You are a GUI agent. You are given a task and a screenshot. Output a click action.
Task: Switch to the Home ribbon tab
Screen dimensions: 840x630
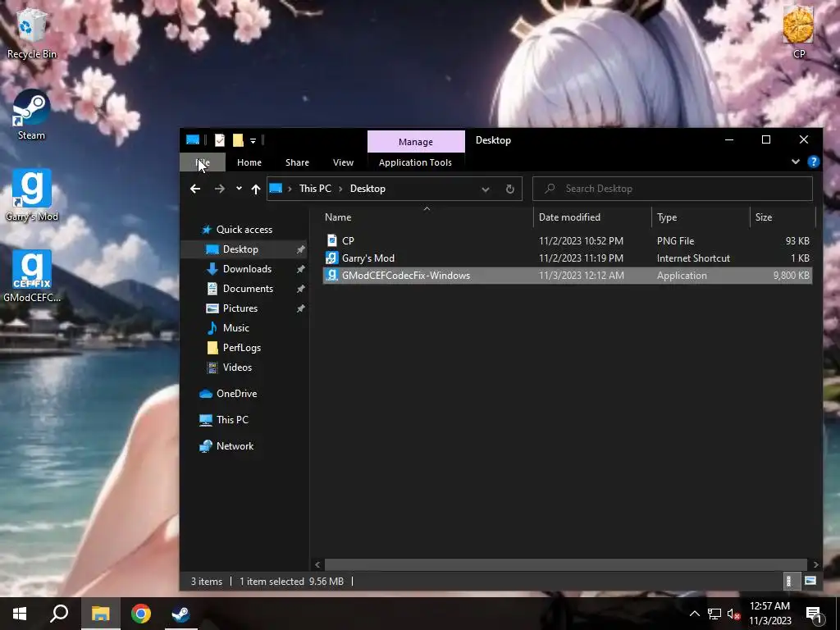pyautogui.click(x=249, y=162)
